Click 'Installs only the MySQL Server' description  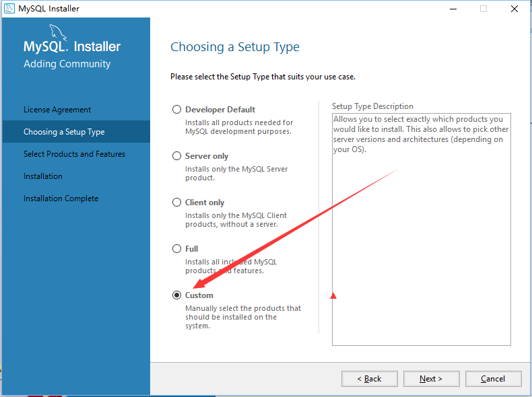[x=236, y=173]
